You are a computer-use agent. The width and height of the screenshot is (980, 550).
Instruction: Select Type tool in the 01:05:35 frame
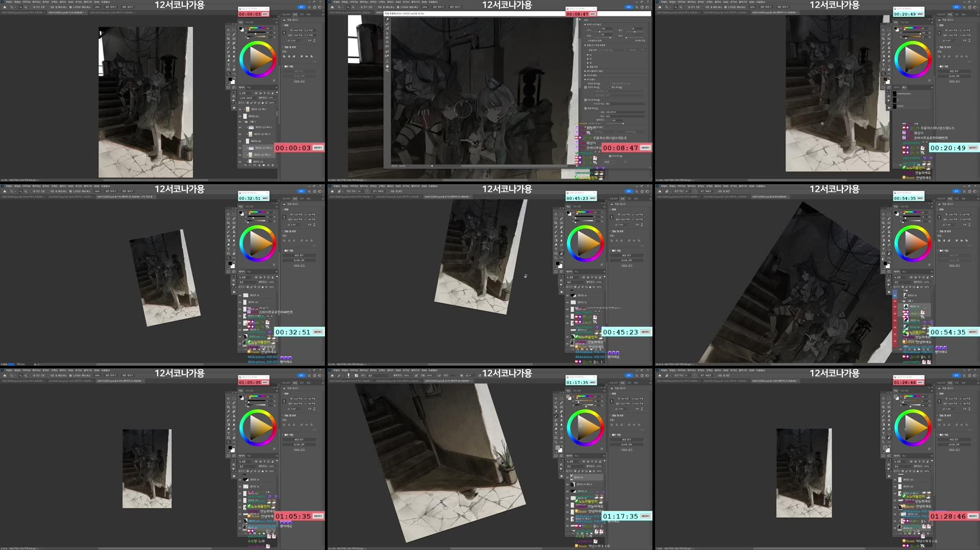coord(228,433)
